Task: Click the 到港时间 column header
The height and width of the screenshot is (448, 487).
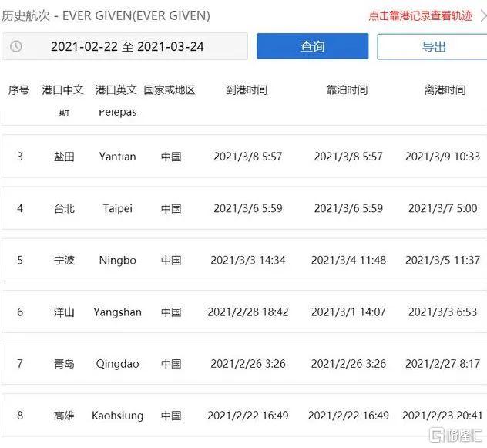Action: (247, 90)
